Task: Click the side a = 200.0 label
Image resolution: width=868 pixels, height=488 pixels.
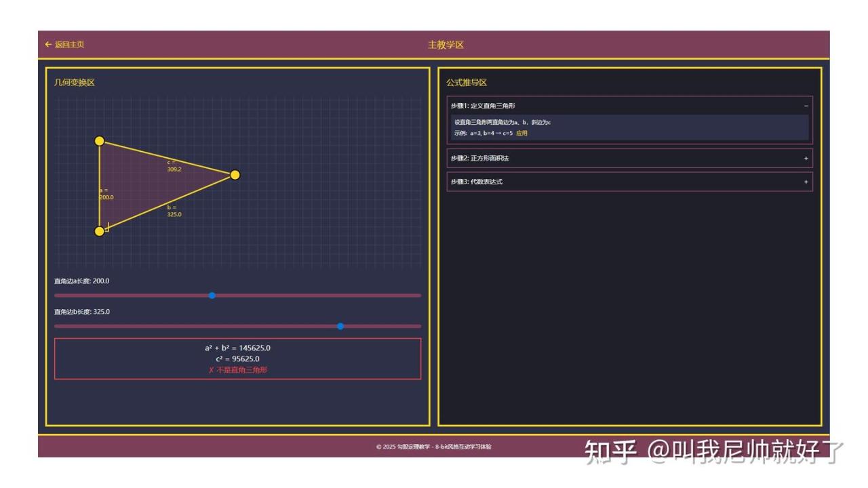Action: point(106,194)
